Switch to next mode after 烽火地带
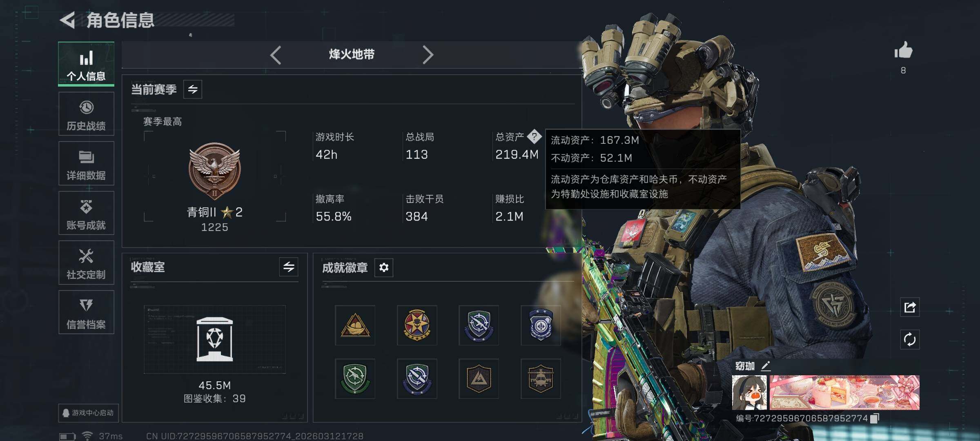 click(x=428, y=55)
